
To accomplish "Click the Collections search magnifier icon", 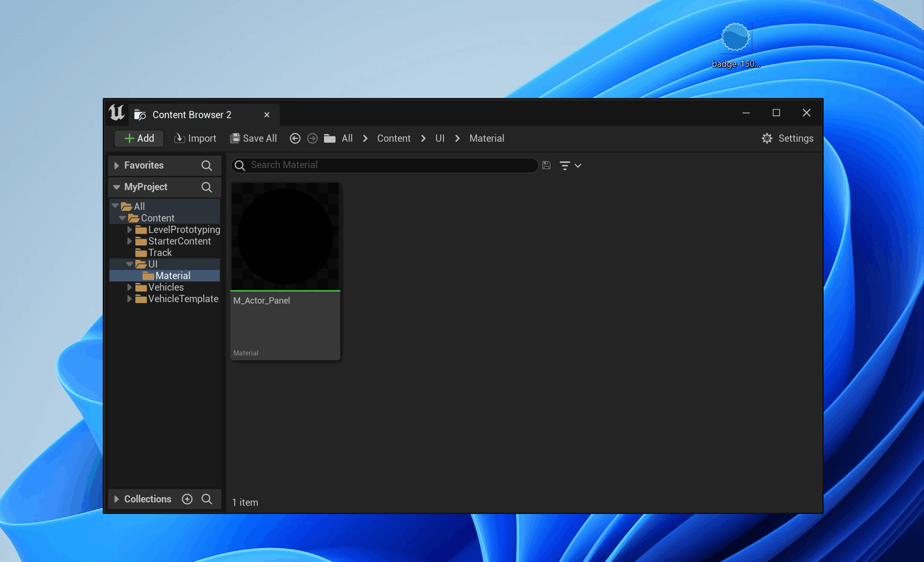I will (x=206, y=499).
